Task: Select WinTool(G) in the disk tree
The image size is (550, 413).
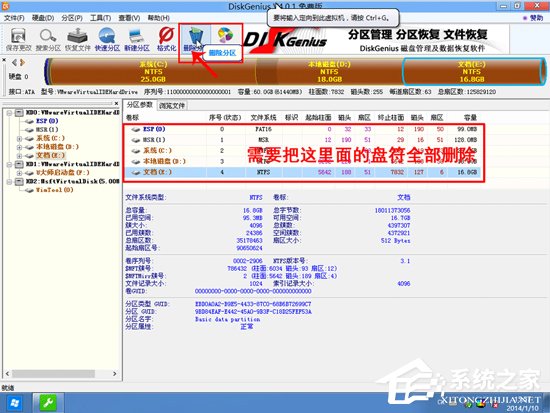Action: click(55, 190)
